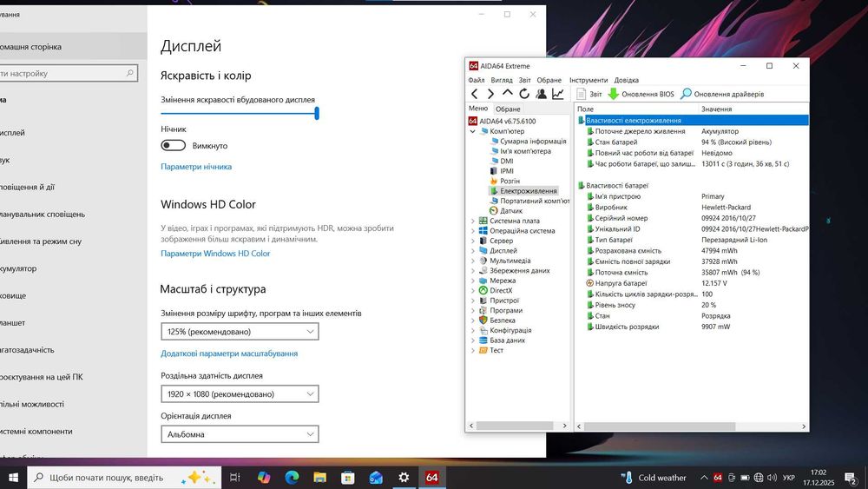Image resolution: width=868 pixels, height=489 pixels.
Task: Open Параметри нічника link
Action: 196,167
